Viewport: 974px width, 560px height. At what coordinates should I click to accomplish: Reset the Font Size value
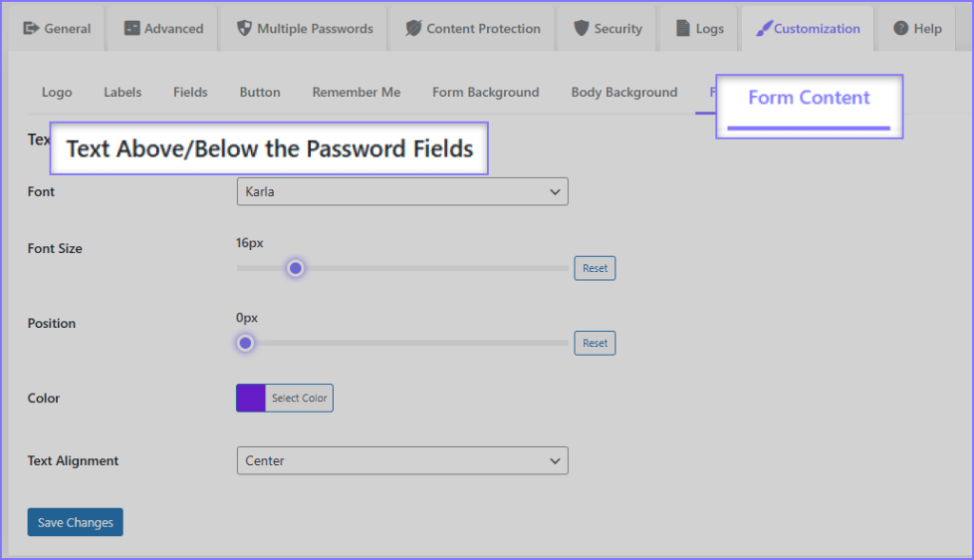click(x=594, y=268)
